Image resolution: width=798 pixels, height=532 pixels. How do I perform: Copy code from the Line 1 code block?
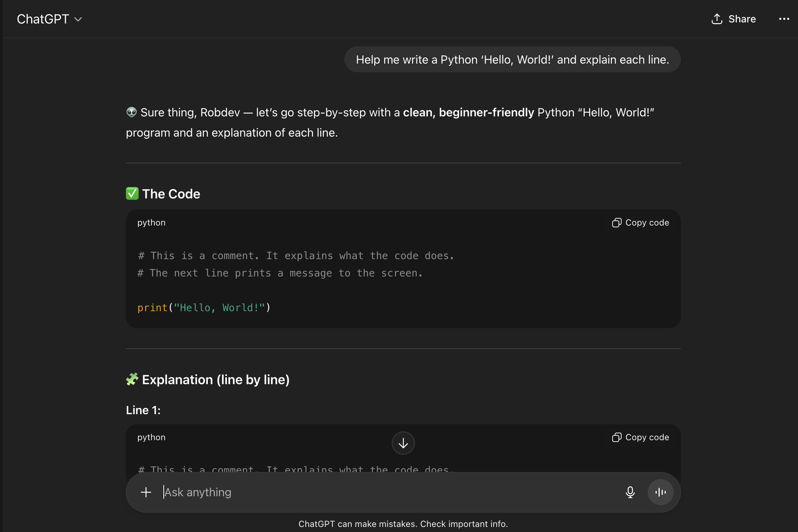640,437
